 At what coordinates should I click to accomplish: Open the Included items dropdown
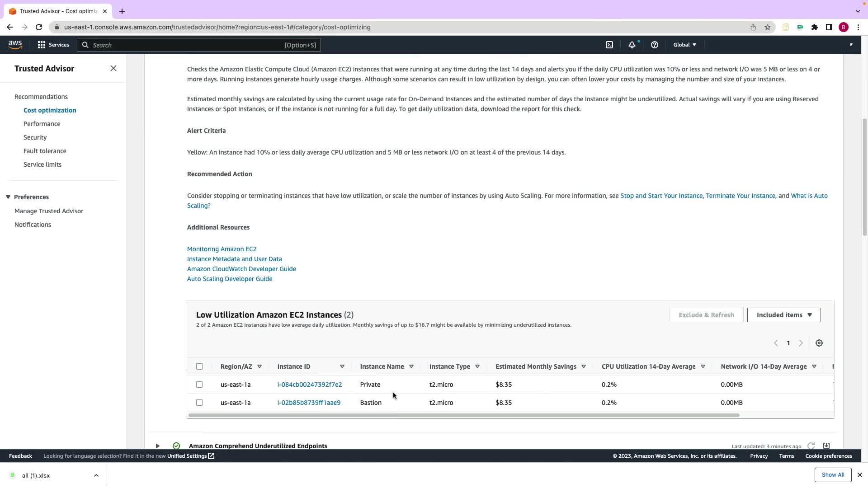[783, 315]
